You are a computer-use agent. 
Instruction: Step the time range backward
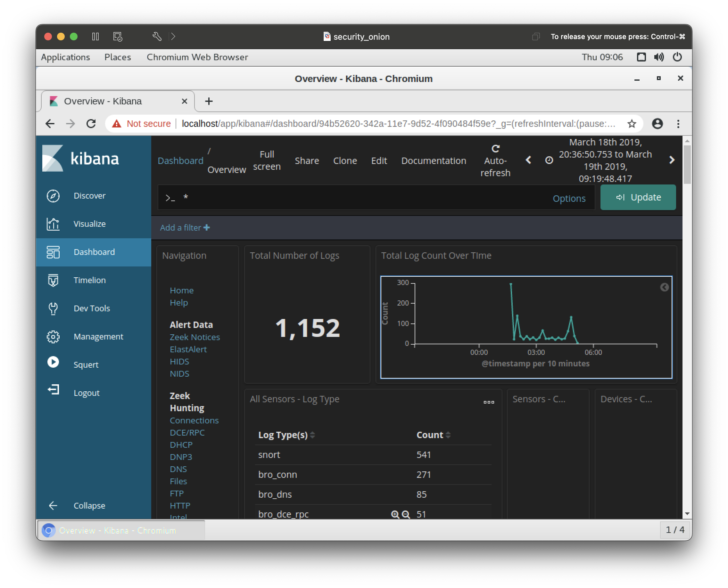(x=528, y=160)
